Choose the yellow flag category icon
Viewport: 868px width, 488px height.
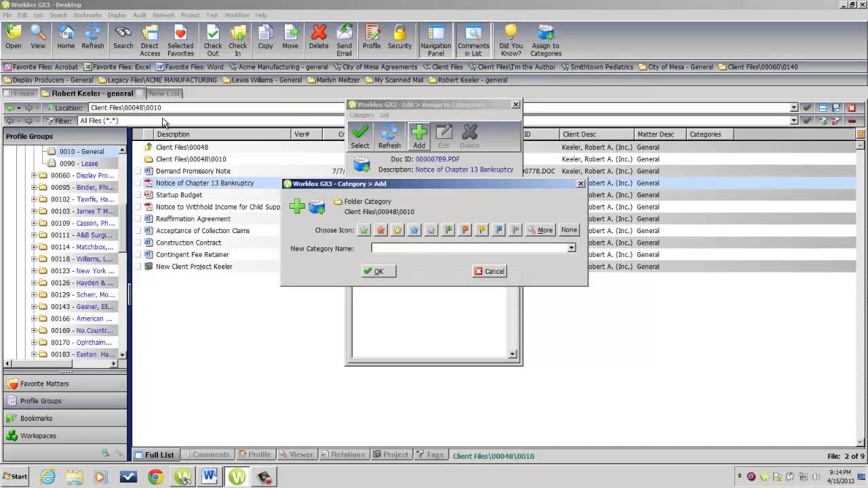tap(482, 230)
